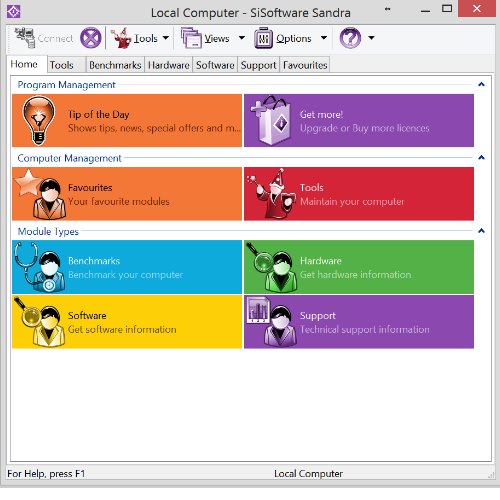
Task: Click 'Maintain your computer' text
Action: [x=352, y=202]
